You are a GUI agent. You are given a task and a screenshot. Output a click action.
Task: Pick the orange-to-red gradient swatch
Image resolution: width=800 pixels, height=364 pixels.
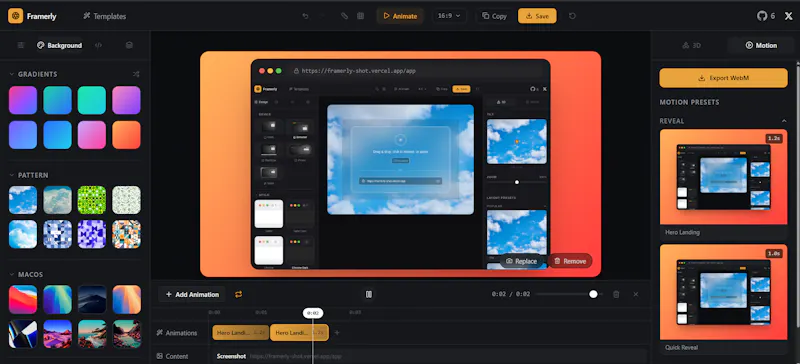(127, 135)
